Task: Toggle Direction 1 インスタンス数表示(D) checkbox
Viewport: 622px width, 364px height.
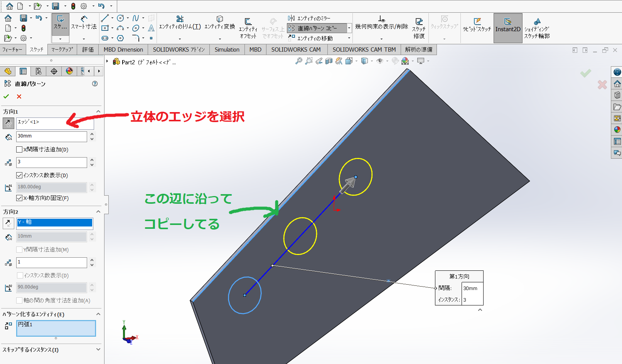Action: pos(19,175)
